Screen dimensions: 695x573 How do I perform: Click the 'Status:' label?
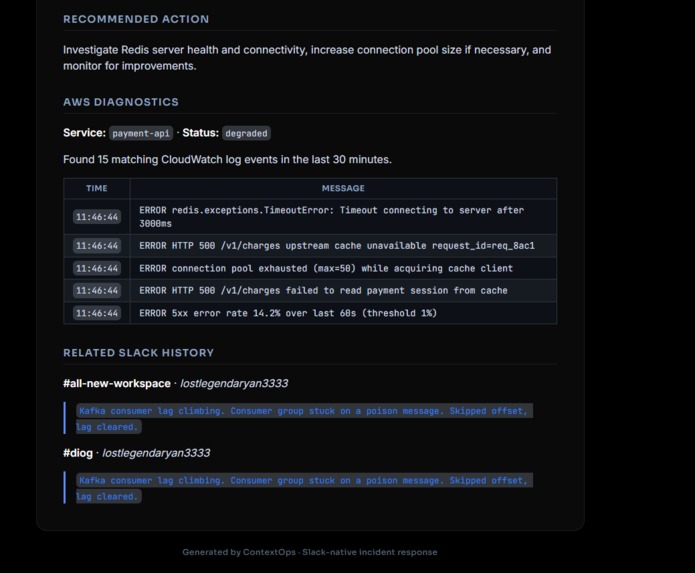point(200,133)
